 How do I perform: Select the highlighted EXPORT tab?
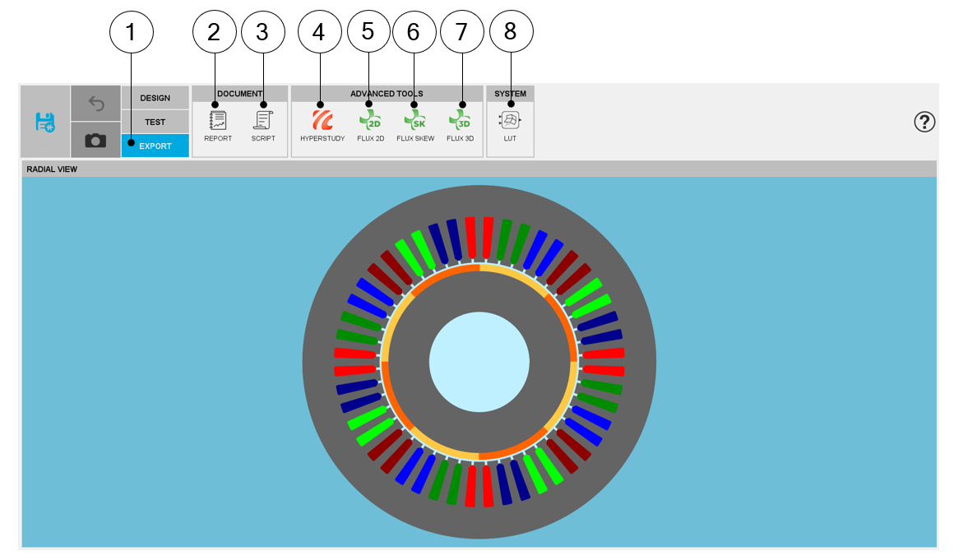point(155,146)
